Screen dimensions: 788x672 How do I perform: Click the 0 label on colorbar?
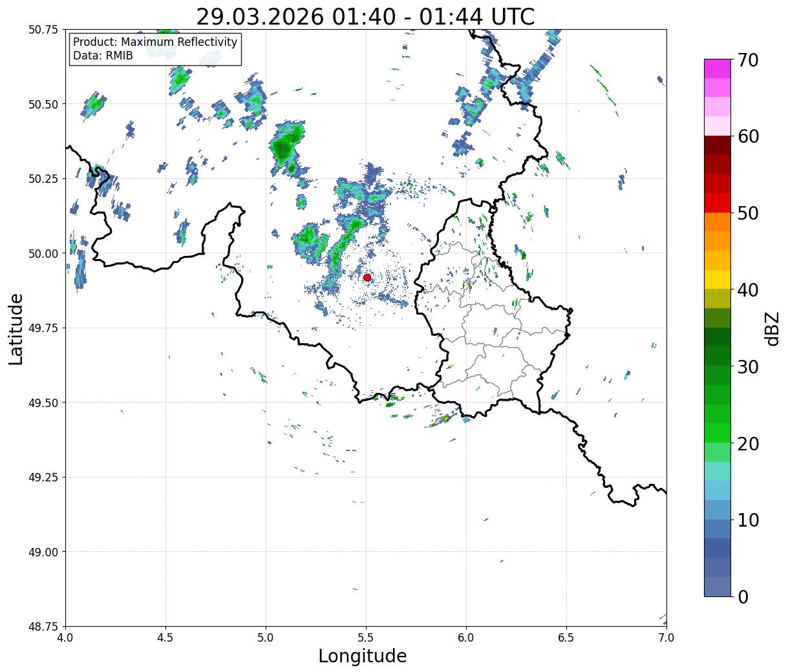(x=742, y=596)
